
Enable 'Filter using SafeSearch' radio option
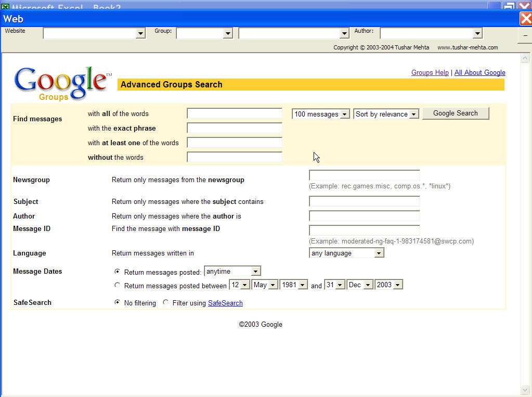click(x=165, y=302)
